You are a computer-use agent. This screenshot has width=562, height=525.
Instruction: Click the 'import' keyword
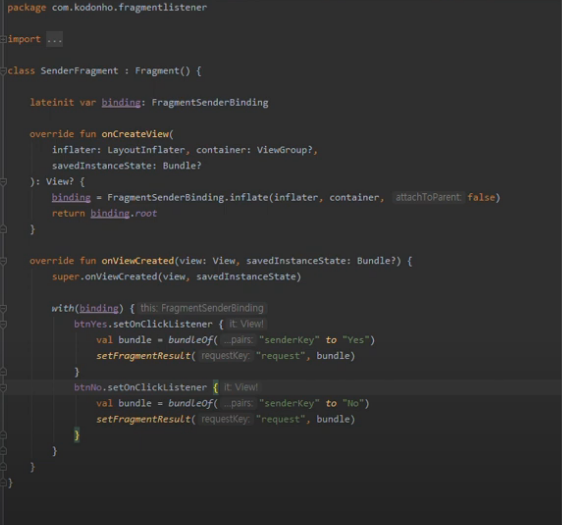[24, 39]
